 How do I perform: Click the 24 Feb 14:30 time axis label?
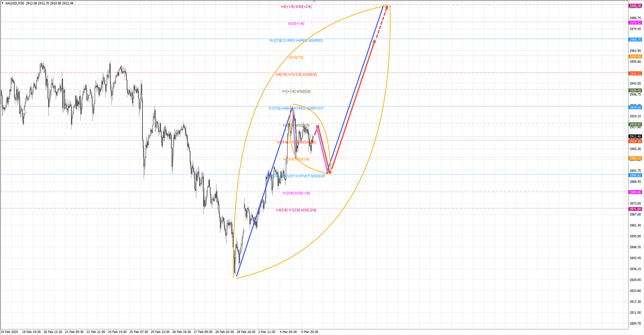117,332
